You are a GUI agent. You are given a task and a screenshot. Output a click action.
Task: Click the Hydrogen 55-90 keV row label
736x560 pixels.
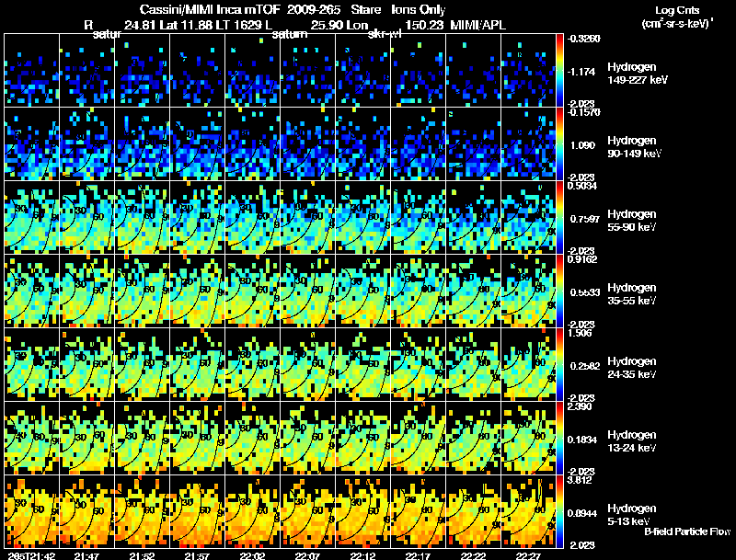(632, 221)
